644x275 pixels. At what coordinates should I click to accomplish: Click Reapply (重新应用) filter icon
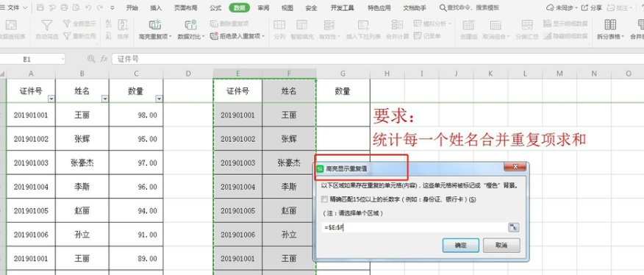click(67, 36)
